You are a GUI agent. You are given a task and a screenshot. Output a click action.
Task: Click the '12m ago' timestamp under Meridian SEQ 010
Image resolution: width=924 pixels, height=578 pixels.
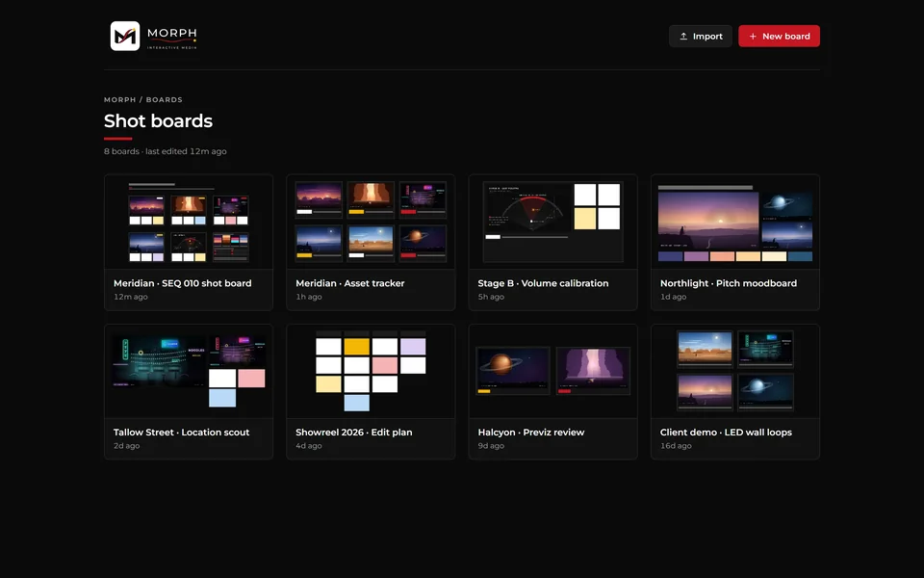(131, 297)
